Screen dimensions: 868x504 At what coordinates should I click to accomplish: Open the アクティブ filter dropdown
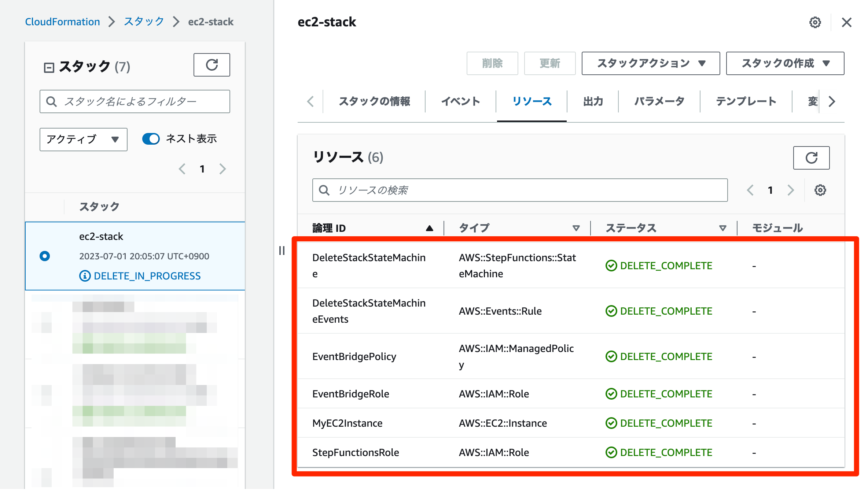pos(83,140)
